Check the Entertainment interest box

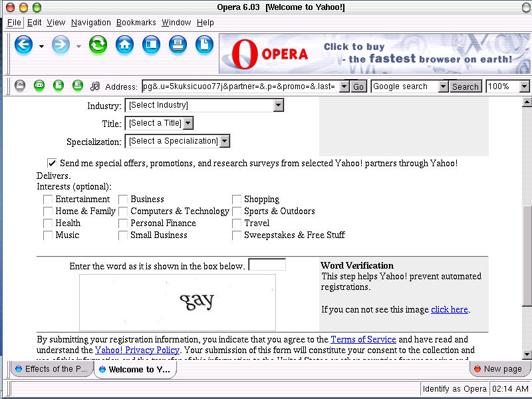point(48,199)
